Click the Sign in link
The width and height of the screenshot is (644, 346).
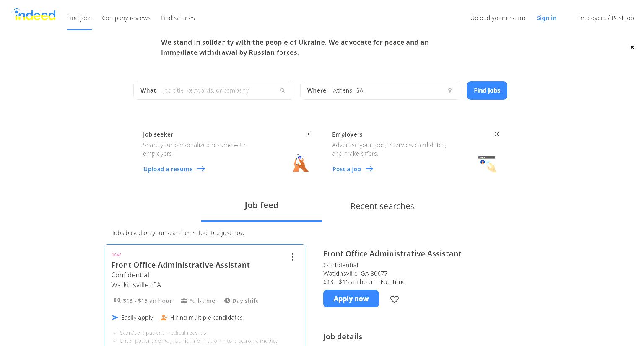[x=546, y=18]
